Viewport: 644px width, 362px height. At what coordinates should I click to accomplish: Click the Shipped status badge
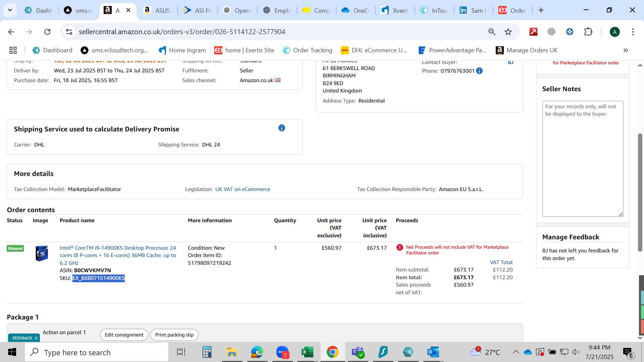coord(15,248)
